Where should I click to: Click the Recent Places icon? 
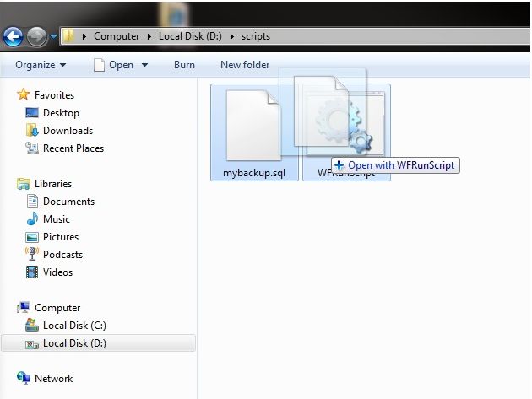[32, 148]
